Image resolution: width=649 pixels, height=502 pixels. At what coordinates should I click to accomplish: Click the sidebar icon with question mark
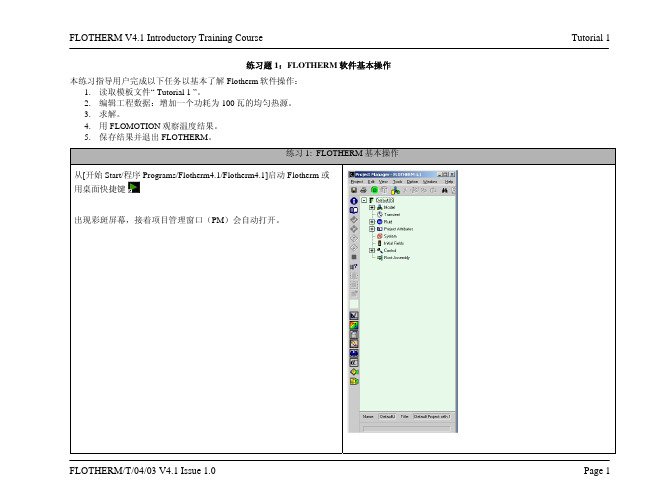pyautogui.click(x=354, y=267)
